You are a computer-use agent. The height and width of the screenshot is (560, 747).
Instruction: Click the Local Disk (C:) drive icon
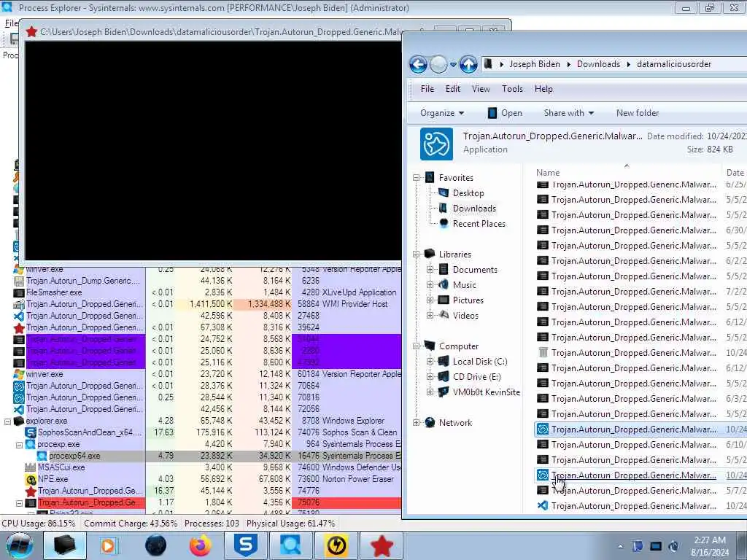pos(443,361)
